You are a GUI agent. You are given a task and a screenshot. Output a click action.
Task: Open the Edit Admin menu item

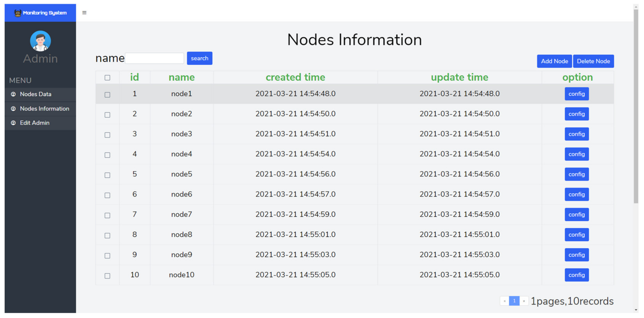tap(35, 123)
